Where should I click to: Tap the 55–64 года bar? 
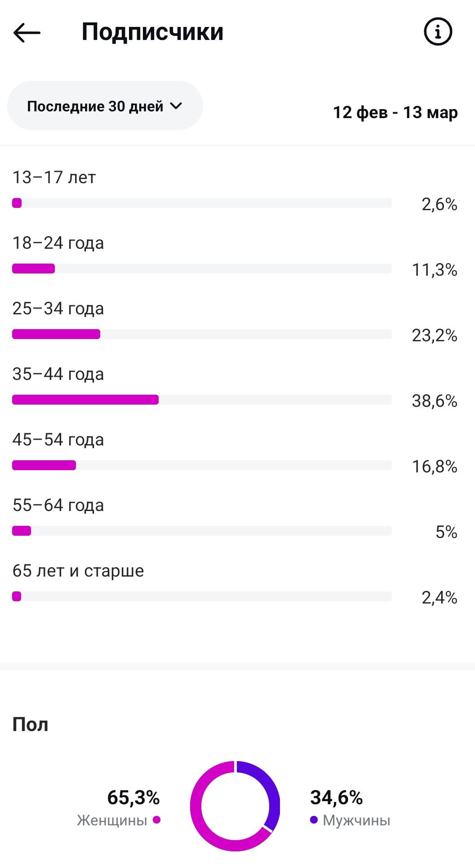[x=202, y=531]
